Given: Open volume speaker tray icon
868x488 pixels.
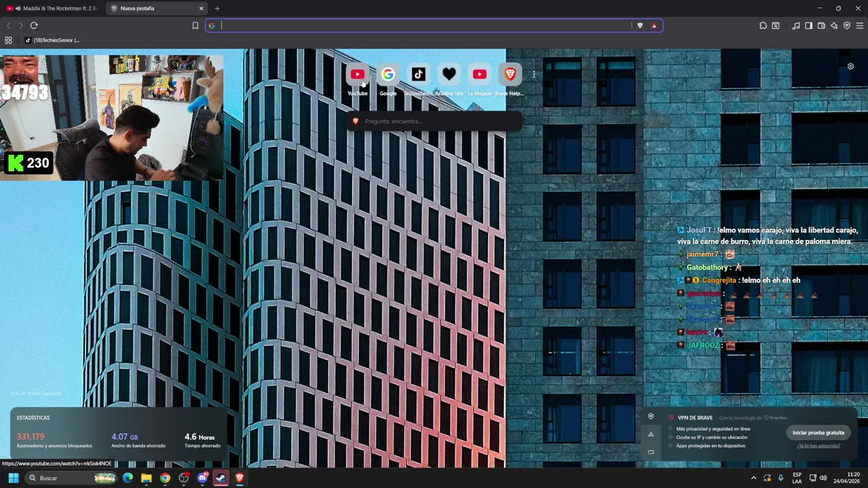Looking at the screenshot, I should click(x=823, y=478).
